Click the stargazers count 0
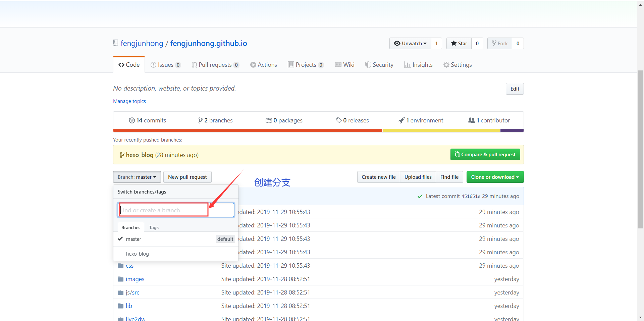644x321 pixels. (x=477, y=43)
